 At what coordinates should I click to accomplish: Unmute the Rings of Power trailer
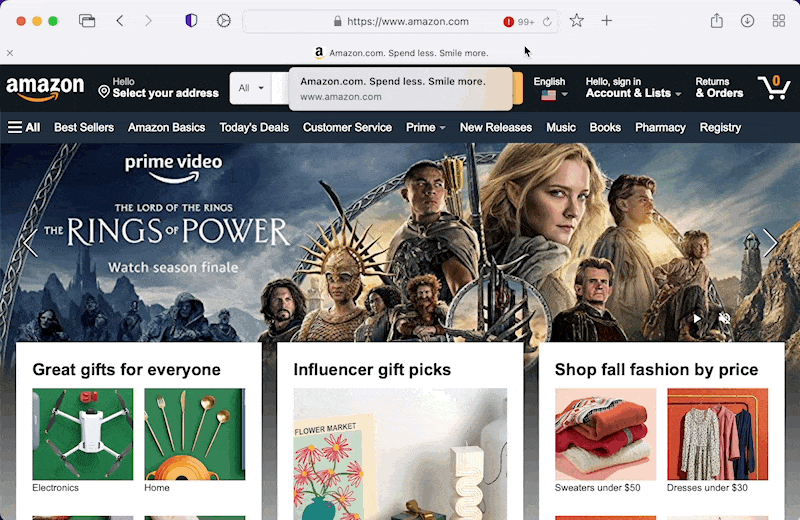(725, 318)
